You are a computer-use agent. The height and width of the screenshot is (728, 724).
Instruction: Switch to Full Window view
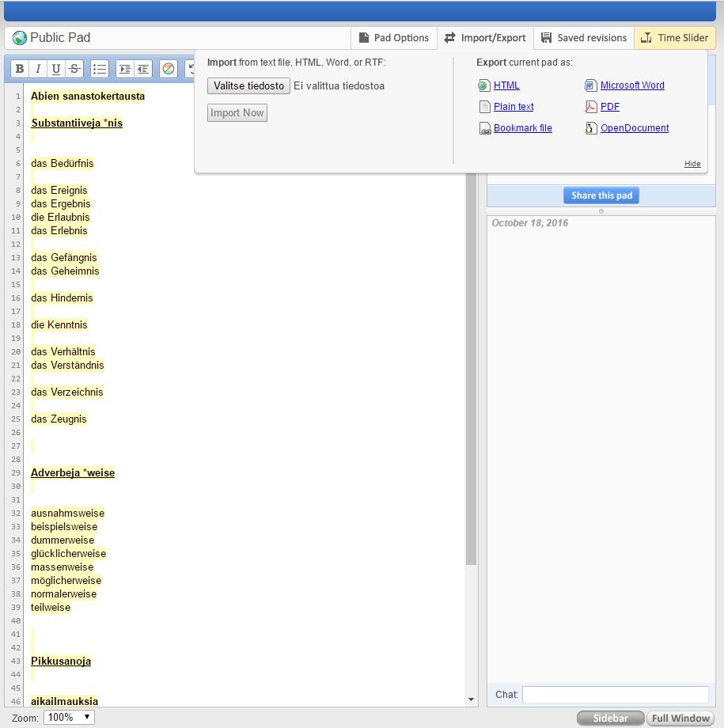tap(680, 719)
